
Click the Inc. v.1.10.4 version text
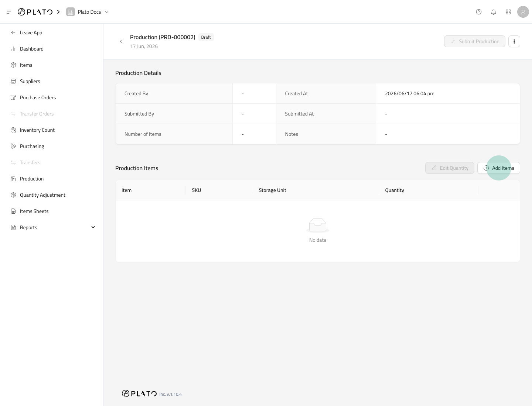click(x=170, y=394)
